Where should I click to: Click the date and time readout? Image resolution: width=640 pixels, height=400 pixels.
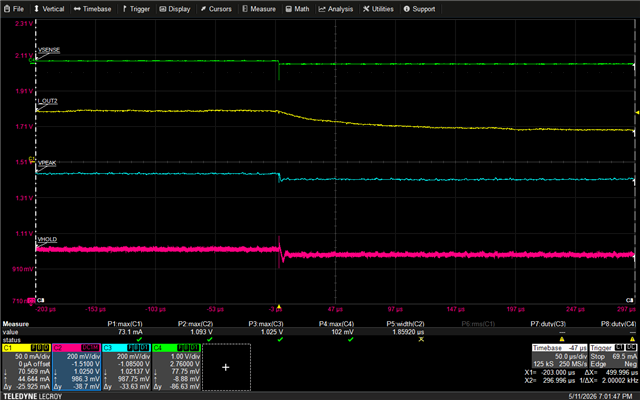coord(600,396)
